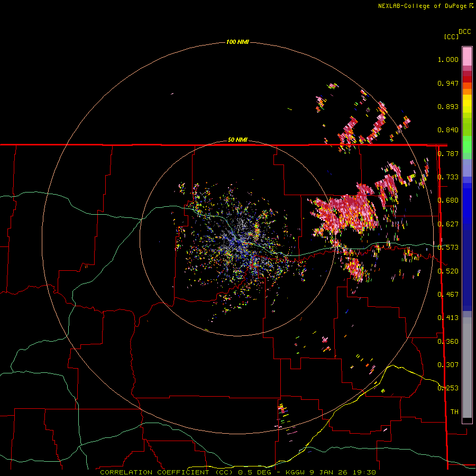
Task: Click the [CC] unit label above the scale
Action: pyautogui.click(x=451, y=36)
